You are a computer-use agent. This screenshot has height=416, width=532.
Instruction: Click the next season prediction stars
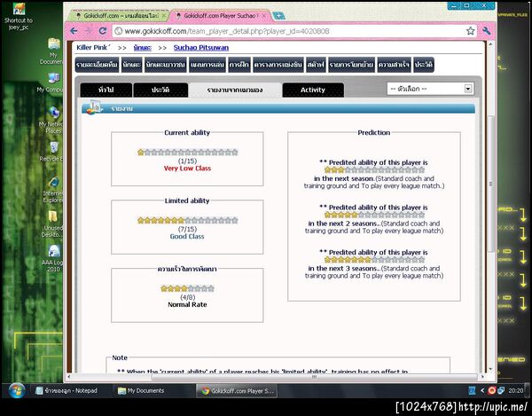374,170
